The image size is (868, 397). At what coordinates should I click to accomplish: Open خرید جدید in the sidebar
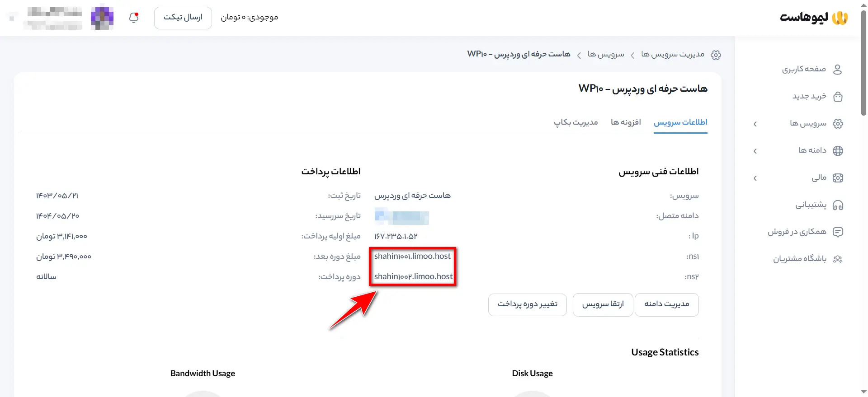tap(809, 96)
